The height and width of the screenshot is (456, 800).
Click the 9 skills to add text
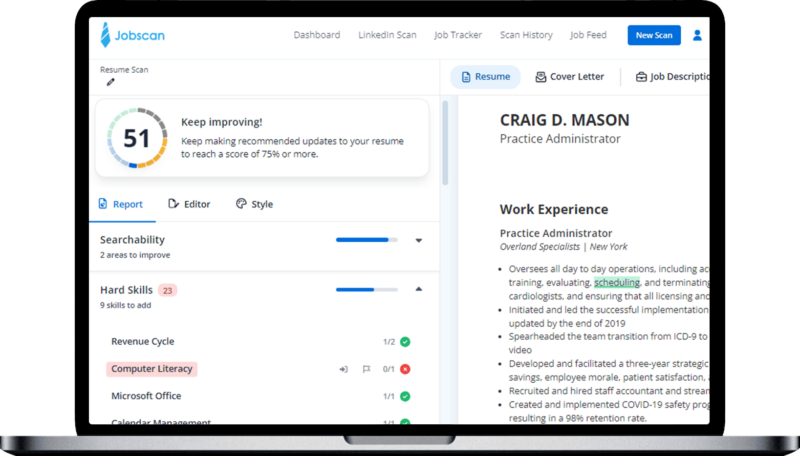(x=126, y=305)
